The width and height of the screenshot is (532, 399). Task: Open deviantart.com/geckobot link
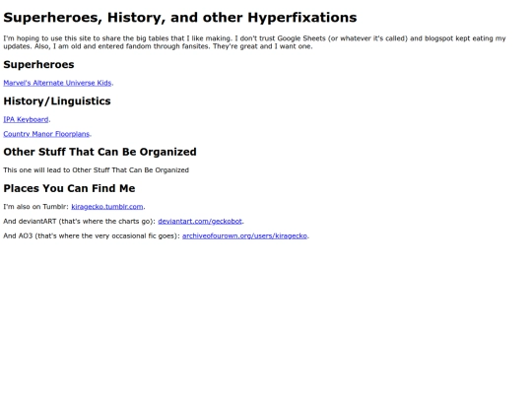200,222
